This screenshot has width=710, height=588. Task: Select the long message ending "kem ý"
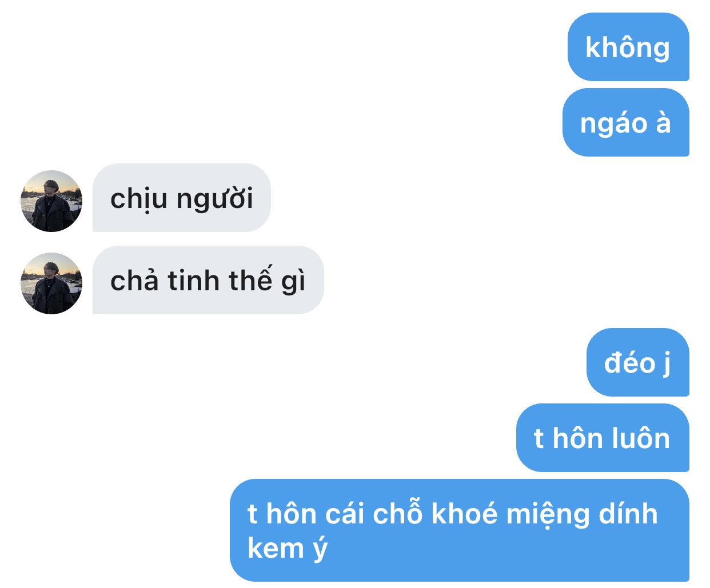click(460, 530)
